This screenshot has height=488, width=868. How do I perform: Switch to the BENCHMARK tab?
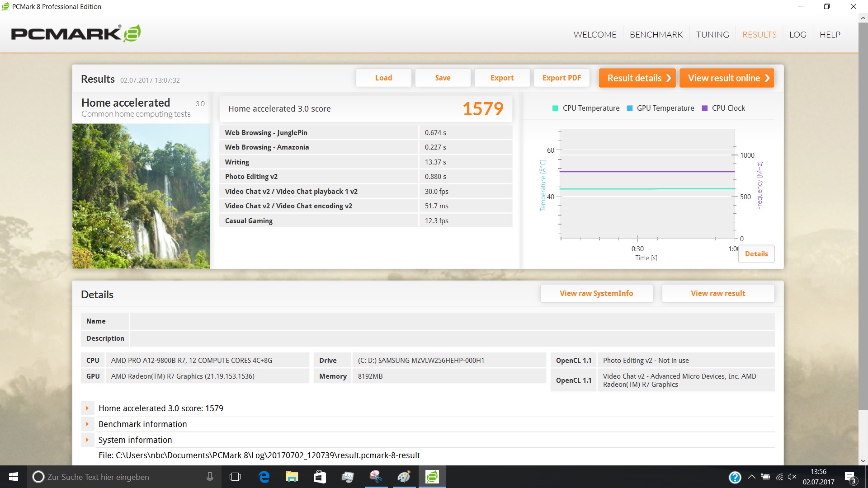pyautogui.click(x=656, y=35)
